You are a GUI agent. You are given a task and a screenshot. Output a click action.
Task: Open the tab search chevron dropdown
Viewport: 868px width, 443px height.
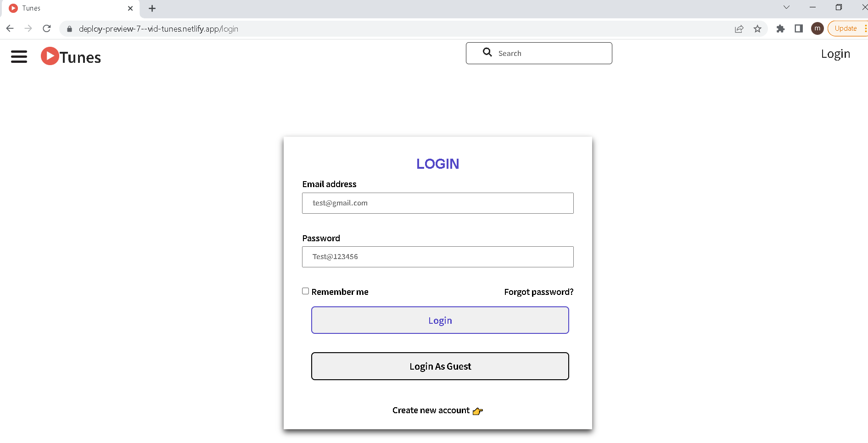(x=786, y=7)
